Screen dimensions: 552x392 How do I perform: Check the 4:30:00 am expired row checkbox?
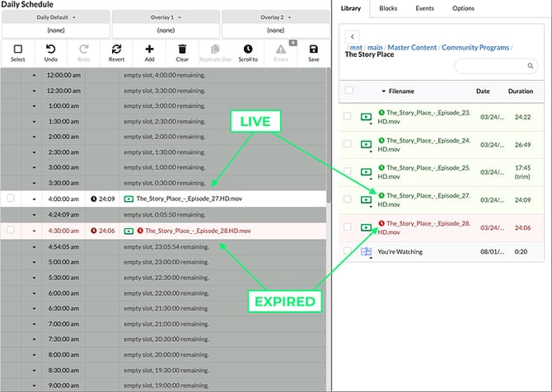(11, 231)
